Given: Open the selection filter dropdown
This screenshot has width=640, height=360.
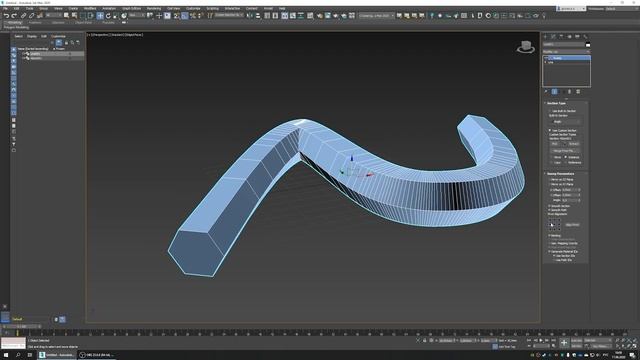Looking at the screenshot, I should (x=53, y=16).
